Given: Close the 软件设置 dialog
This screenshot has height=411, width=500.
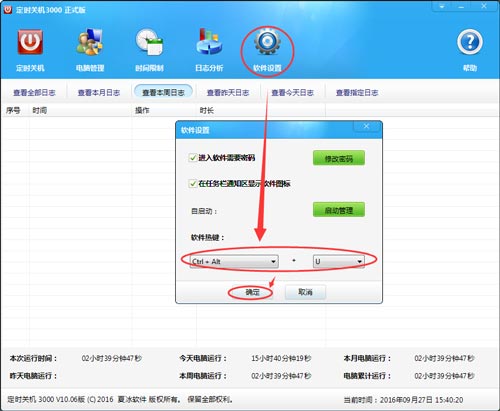Looking at the screenshot, I should 366,126.
